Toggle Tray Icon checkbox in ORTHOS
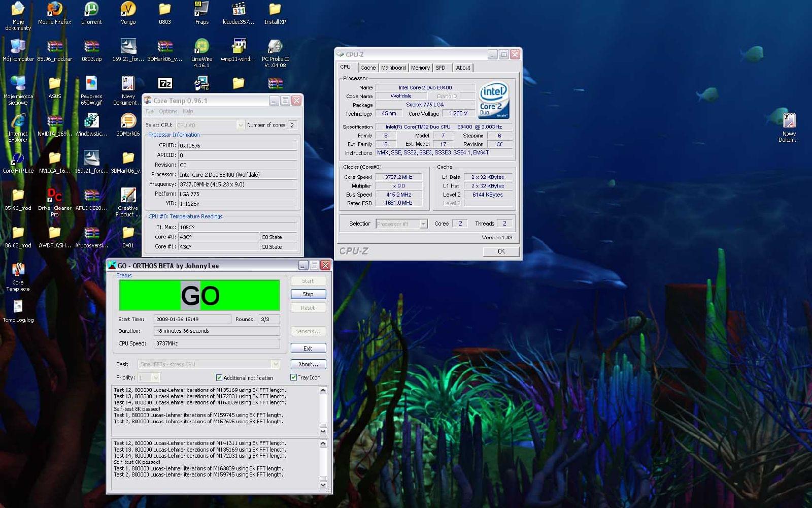This screenshot has width=812, height=508. [293, 377]
